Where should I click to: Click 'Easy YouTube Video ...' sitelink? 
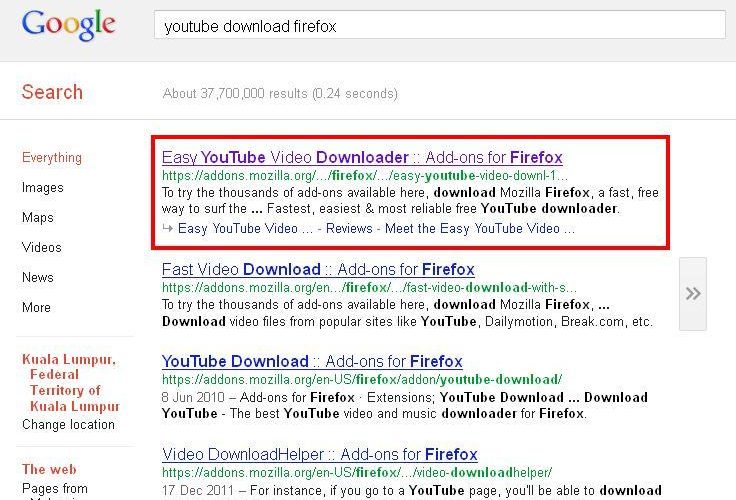pyautogui.click(x=245, y=228)
